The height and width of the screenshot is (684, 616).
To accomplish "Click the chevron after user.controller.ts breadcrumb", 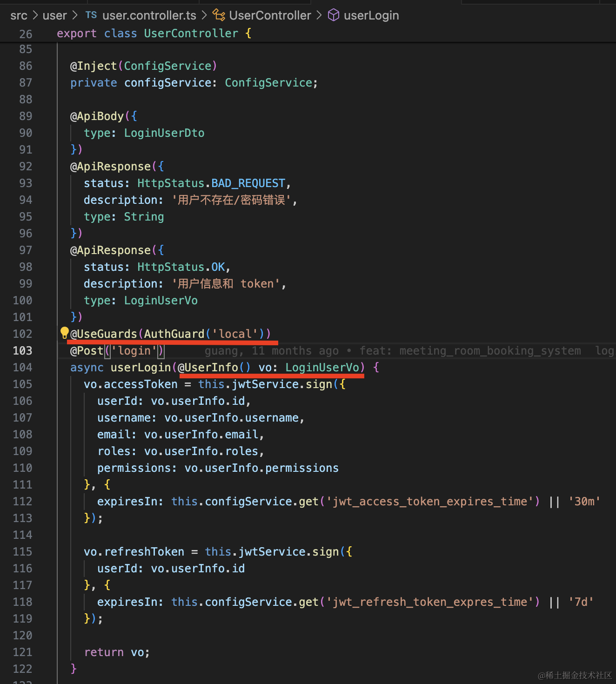I will tap(204, 15).
